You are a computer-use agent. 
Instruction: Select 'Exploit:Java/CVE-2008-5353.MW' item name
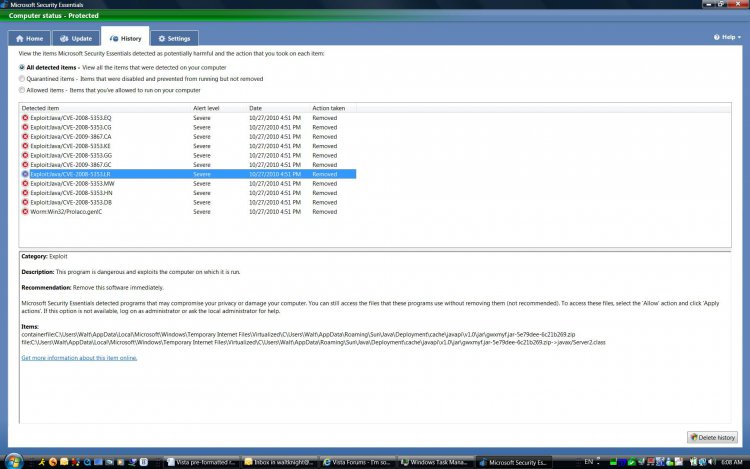pos(72,184)
